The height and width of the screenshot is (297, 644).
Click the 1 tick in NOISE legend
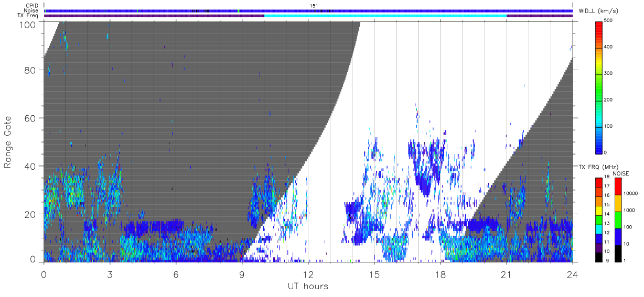[625, 260]
